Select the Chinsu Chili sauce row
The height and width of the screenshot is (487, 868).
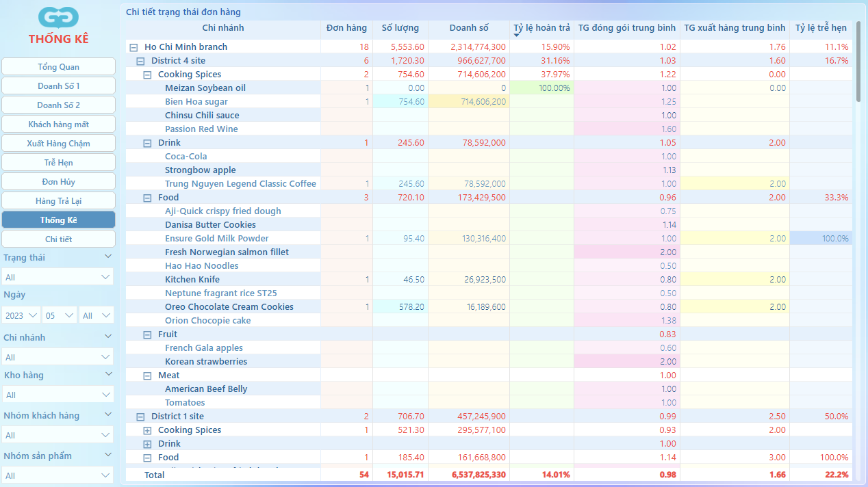tap(489, 116)
